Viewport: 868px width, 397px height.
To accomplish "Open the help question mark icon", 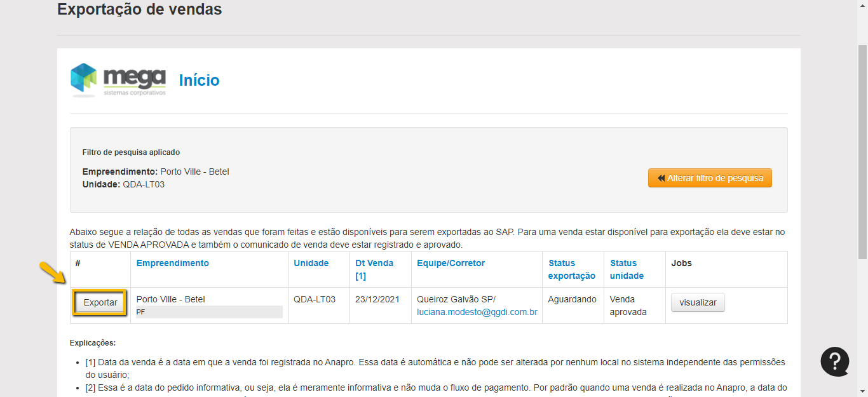I will 834,361.
